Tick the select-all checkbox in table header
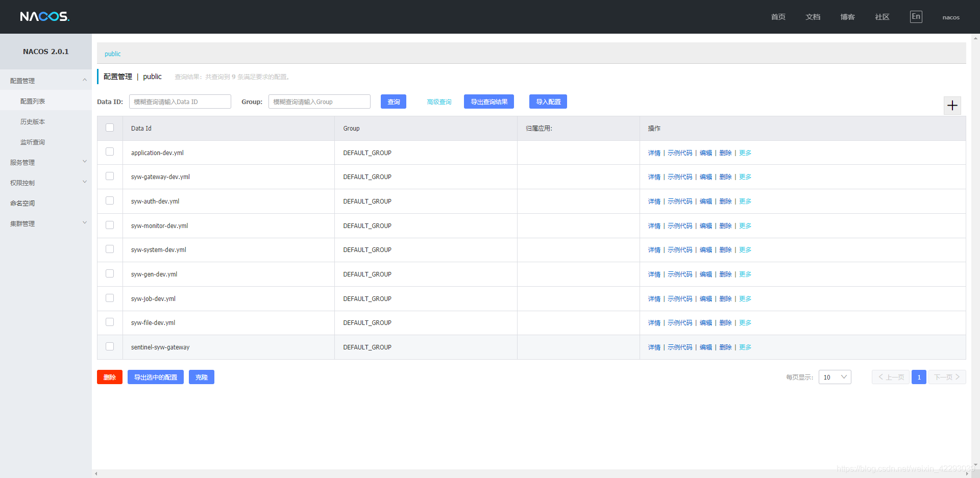Screen dimensions: 980x478 click(x=110, y=128)
